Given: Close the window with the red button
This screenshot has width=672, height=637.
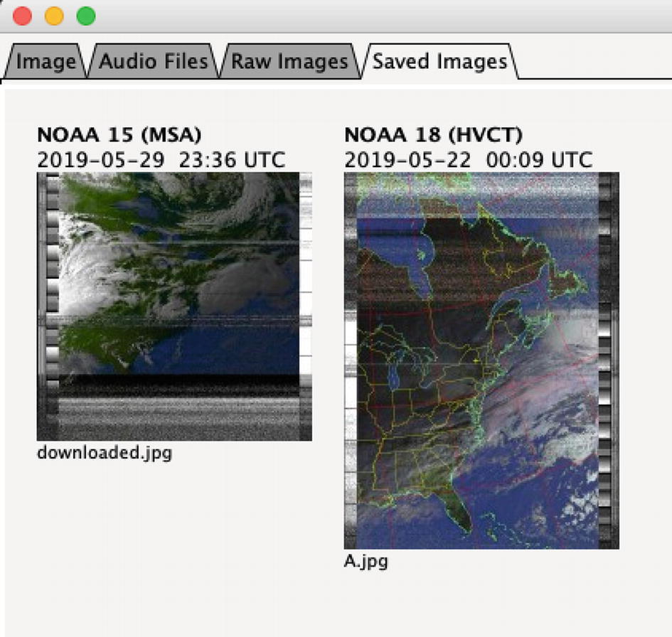Looking at the screenshot, I should click(x=22, y=16).
